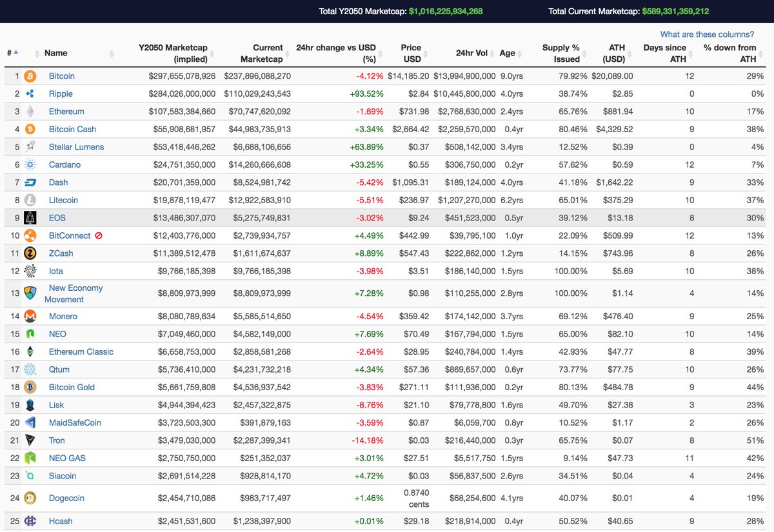Click the Litecoin logo icon
This screenshot has height=532, width=774.
click(x=30, y=200)
